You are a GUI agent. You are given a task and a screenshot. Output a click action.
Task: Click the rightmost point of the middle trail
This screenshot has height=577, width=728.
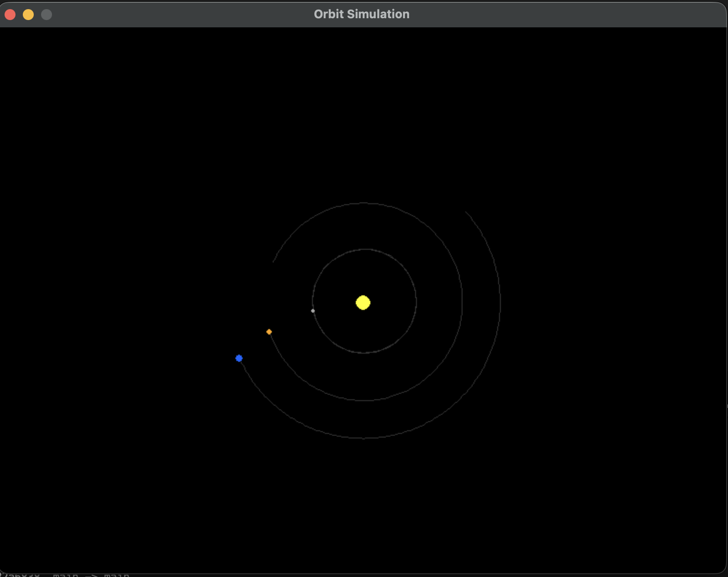pyautogui.click(x=462, y=301)
